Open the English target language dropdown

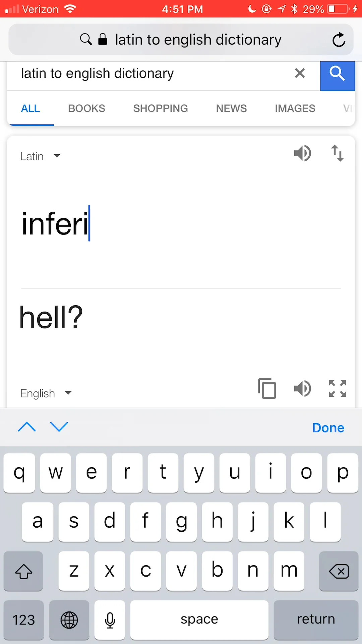46,393
